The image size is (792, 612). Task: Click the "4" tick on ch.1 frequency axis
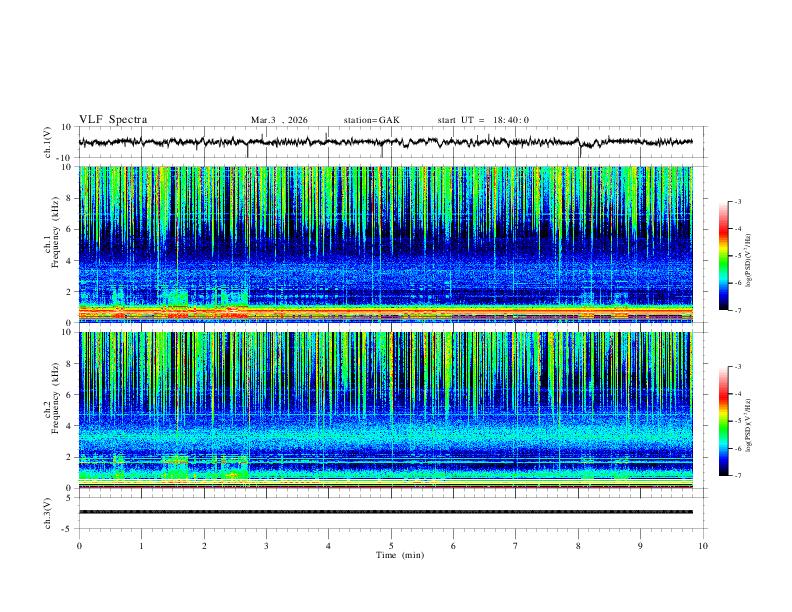click(x=69, y=261)
